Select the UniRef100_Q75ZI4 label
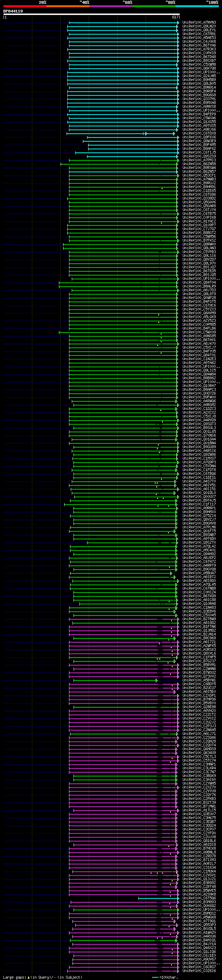This screenshot has width=222, height=980. [199, 516]
